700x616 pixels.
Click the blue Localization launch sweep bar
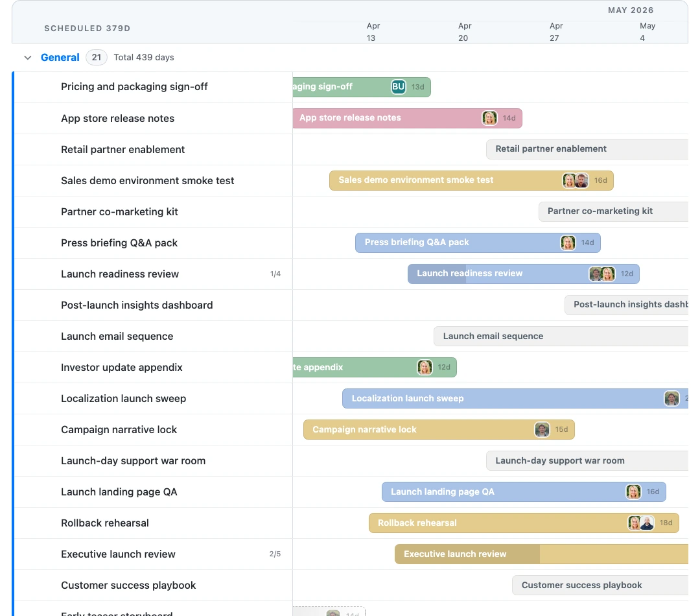pyautogui.click(x=515, y=399)
